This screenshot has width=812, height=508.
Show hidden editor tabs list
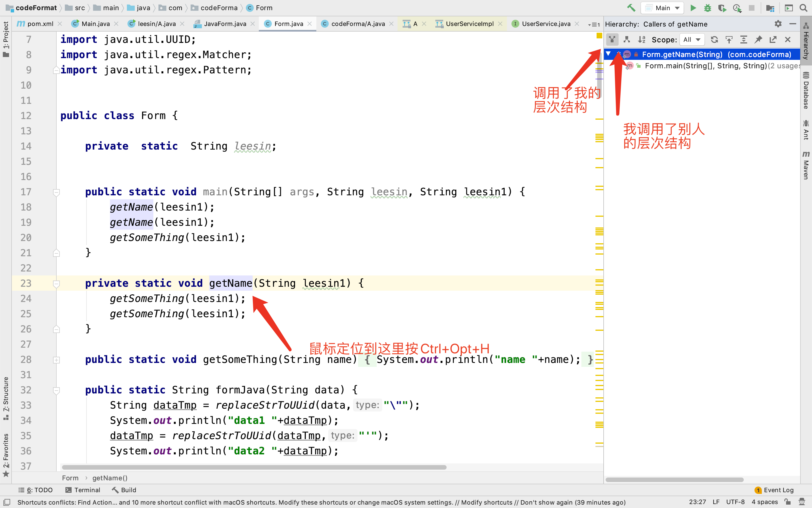click(593, 25)
